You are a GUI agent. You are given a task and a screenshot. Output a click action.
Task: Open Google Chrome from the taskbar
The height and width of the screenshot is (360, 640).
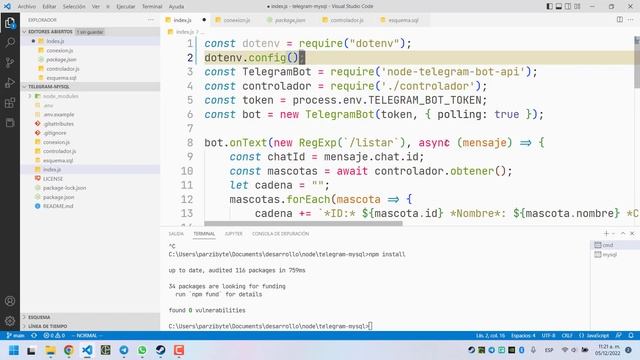tap(69, 350)
